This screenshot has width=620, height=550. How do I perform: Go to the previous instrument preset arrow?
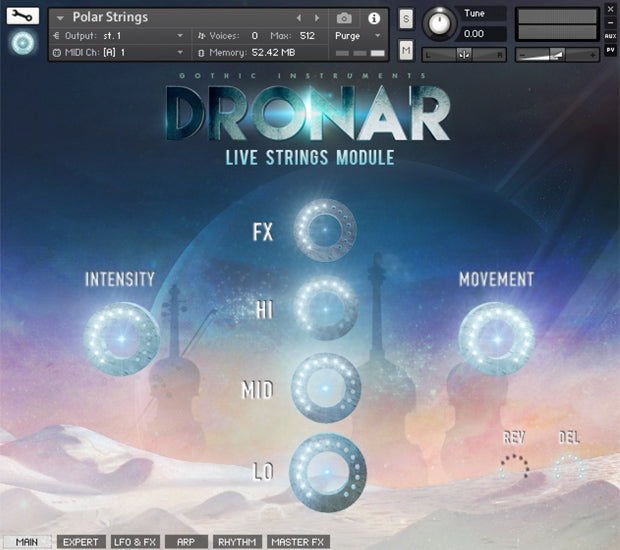(297, 18)
